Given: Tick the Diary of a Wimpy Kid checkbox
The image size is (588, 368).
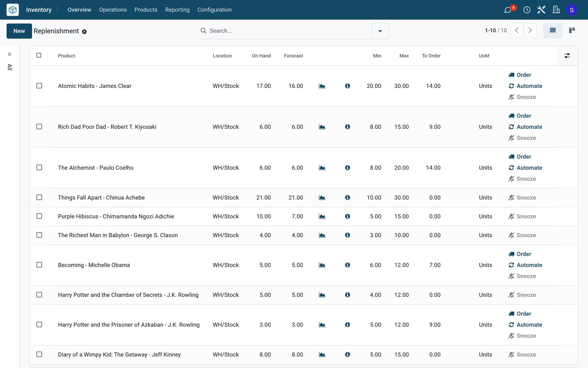Looking at the screenshot, I should coord(39,354).
